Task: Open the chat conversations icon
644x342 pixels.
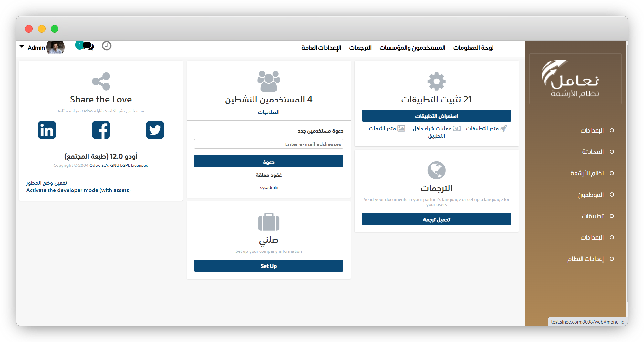Action: (88, 46)
